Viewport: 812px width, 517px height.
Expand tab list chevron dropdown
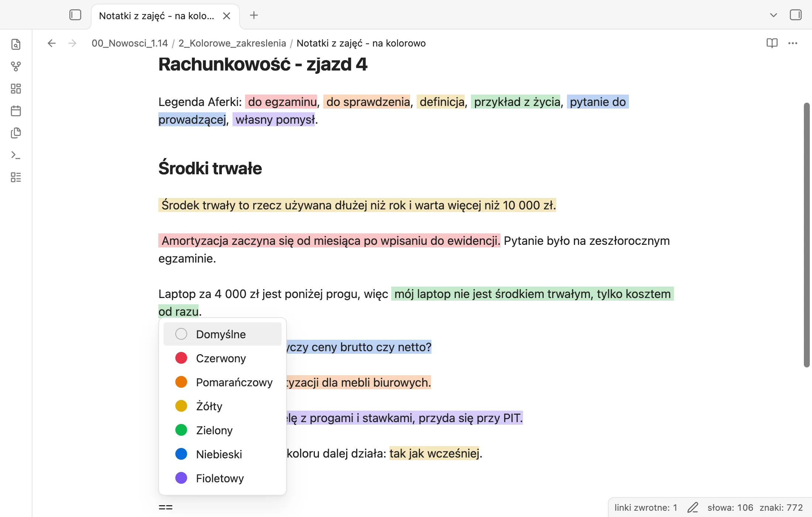pyautogui.click(x=774, y=15)
